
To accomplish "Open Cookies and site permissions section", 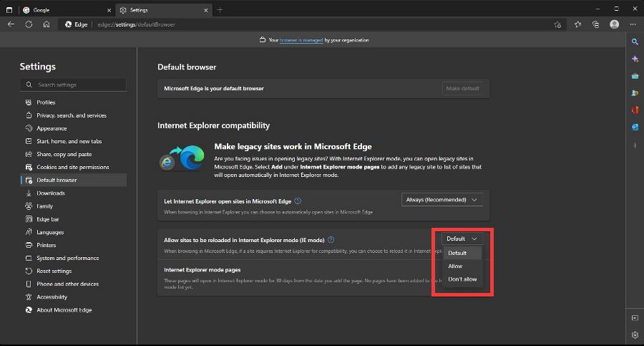I will (74, 167).
